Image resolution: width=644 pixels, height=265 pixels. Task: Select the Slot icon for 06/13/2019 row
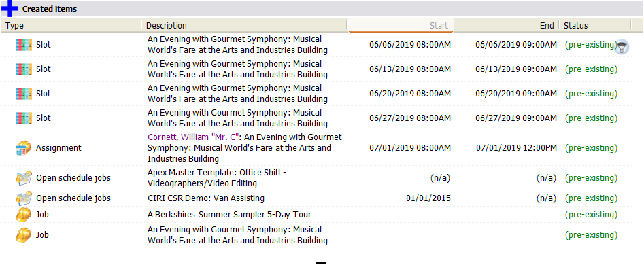tap(23, 69)
